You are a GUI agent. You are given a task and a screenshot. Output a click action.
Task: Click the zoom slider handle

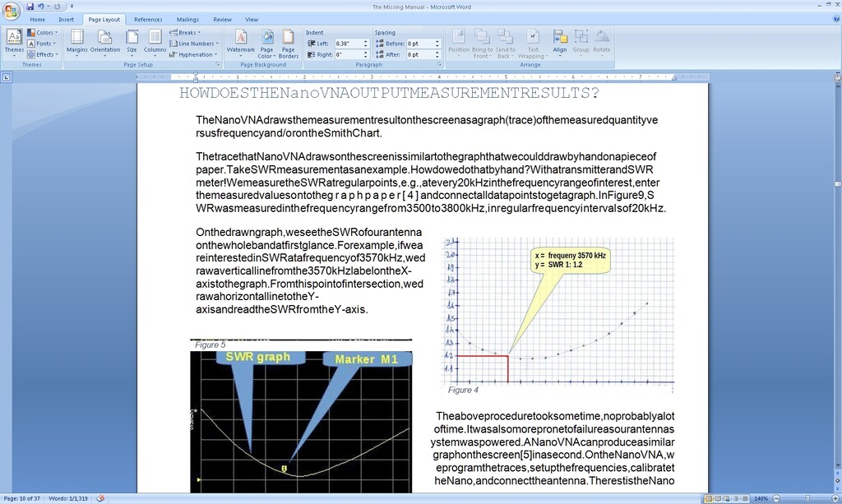(x=807, y=498)
